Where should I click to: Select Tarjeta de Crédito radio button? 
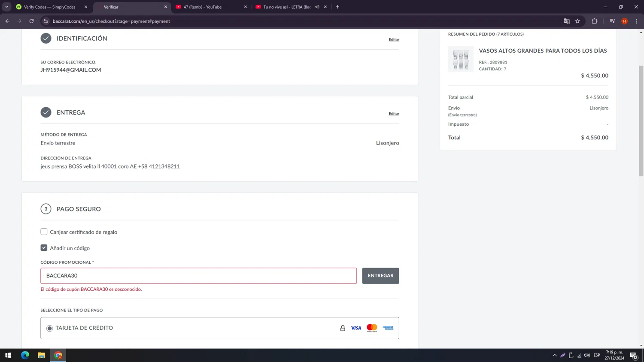pos(50,328)
